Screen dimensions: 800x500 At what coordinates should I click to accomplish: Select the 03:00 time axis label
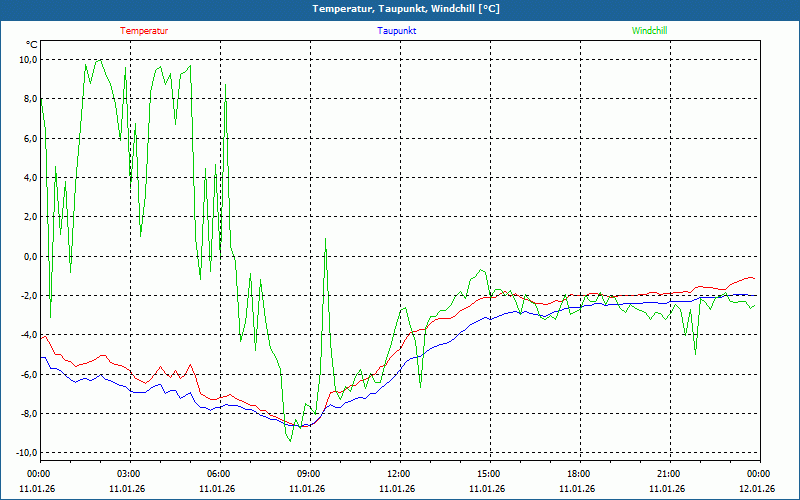click(129, 474)
